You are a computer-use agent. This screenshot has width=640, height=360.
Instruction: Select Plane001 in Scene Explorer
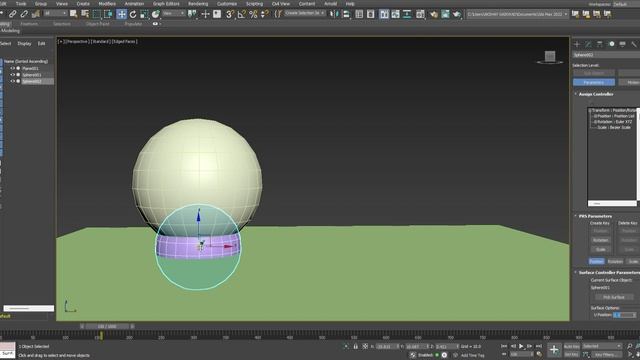pyautogui.click(x=31, y=68)
